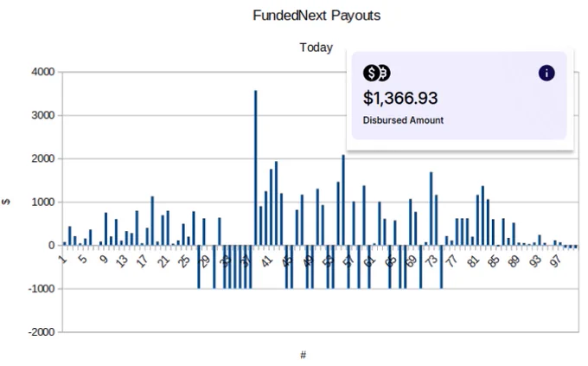
Task: Click the info icon on the payout card
Action: click(x=546, y=73)
